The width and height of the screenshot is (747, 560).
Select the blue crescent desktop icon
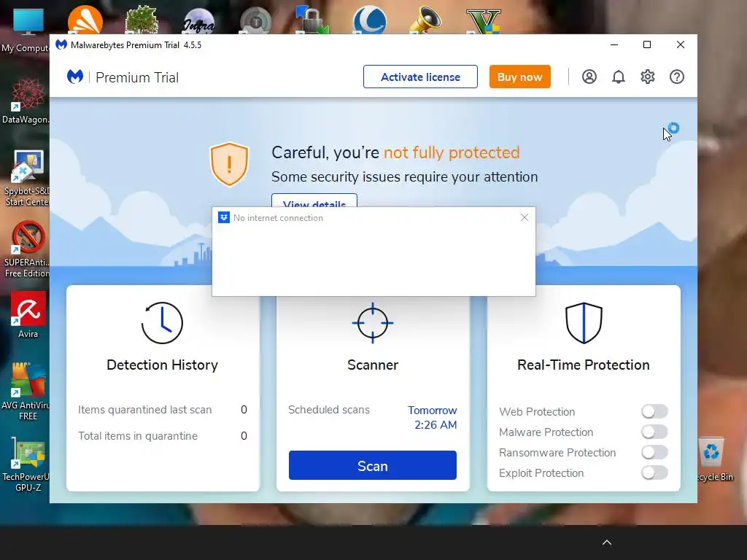point(369,20)
